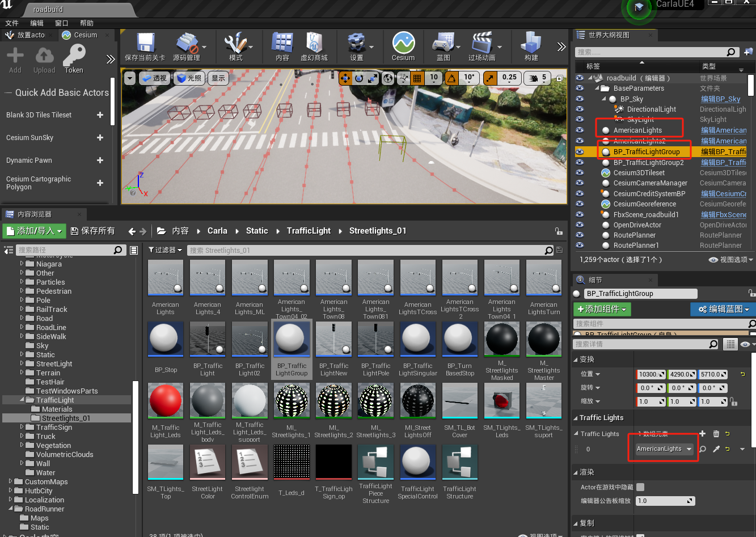Click the Cesium Token key icon

(x=74, y=57)
